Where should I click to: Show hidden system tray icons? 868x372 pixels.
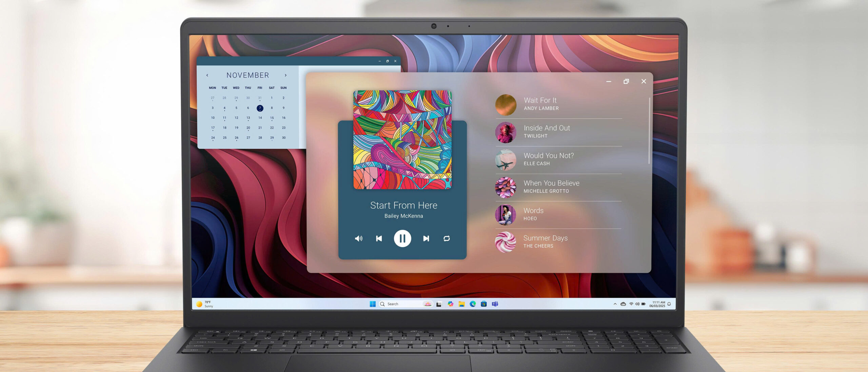click(x=615, y=304)
